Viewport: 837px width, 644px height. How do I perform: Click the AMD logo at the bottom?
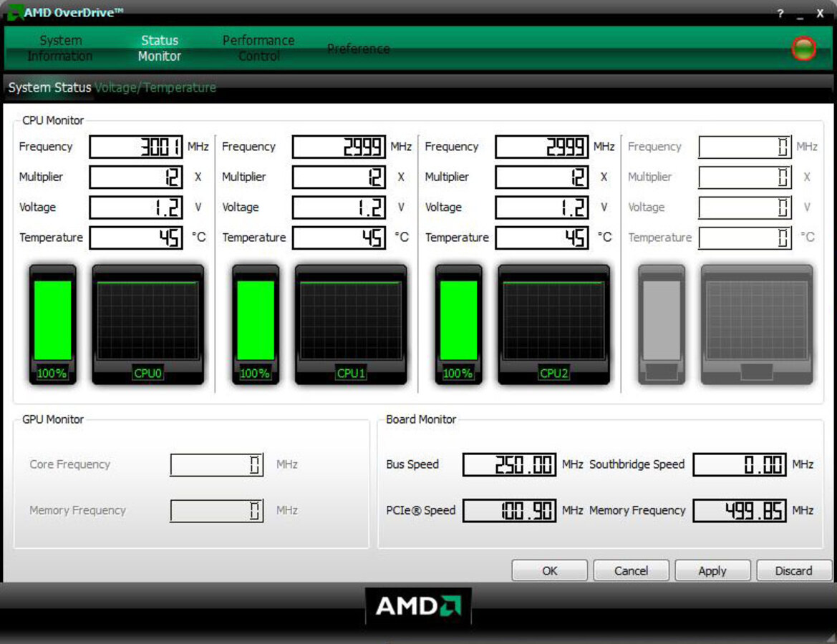pos(418,606)
